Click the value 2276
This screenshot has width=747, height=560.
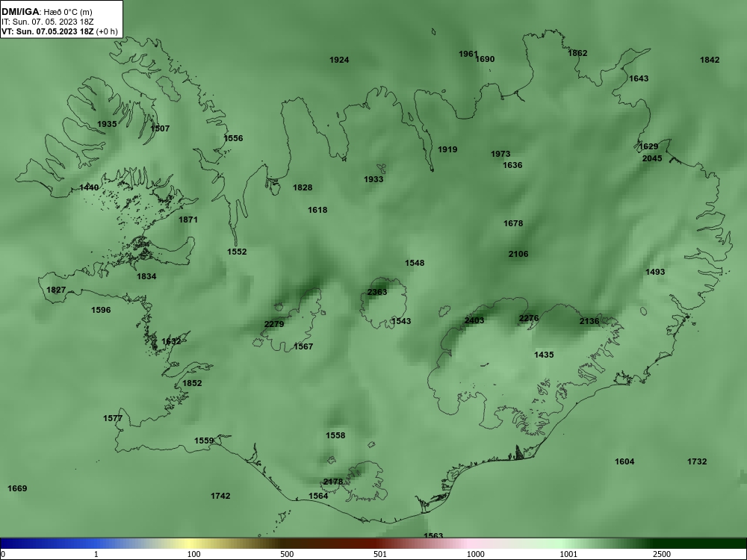[x=529, y=319]
